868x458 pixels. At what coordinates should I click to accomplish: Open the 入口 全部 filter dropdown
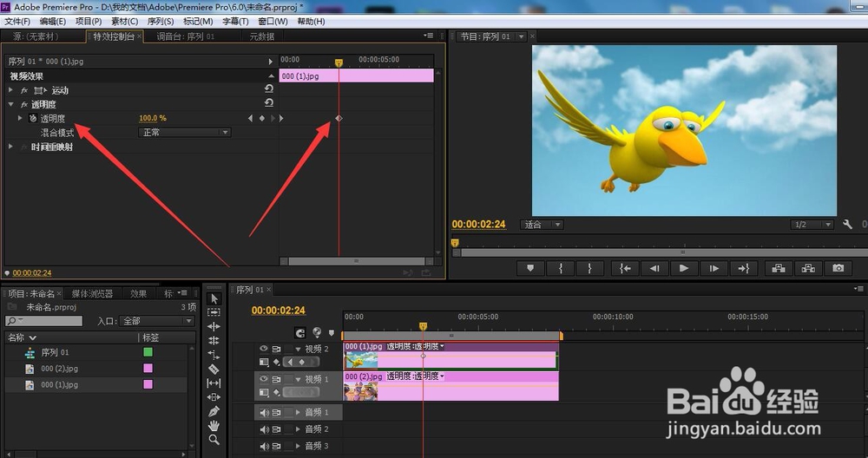pyautogui.click(x=156, y=321)
